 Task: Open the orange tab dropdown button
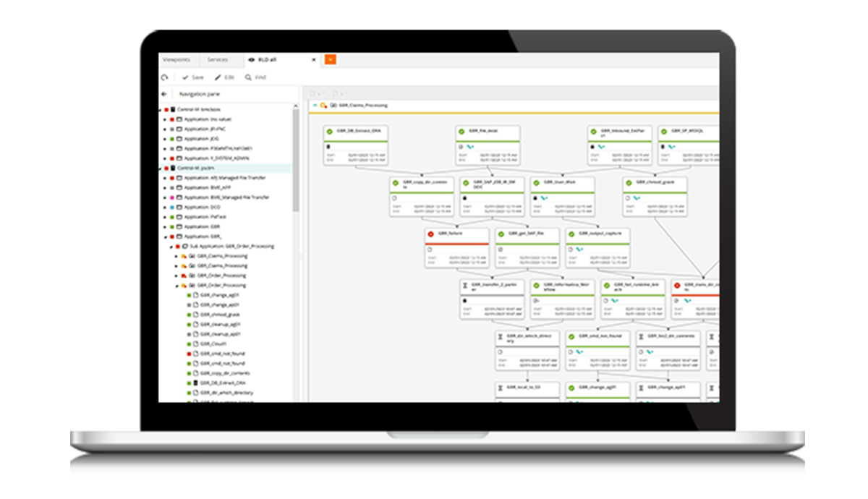(330, 60)
